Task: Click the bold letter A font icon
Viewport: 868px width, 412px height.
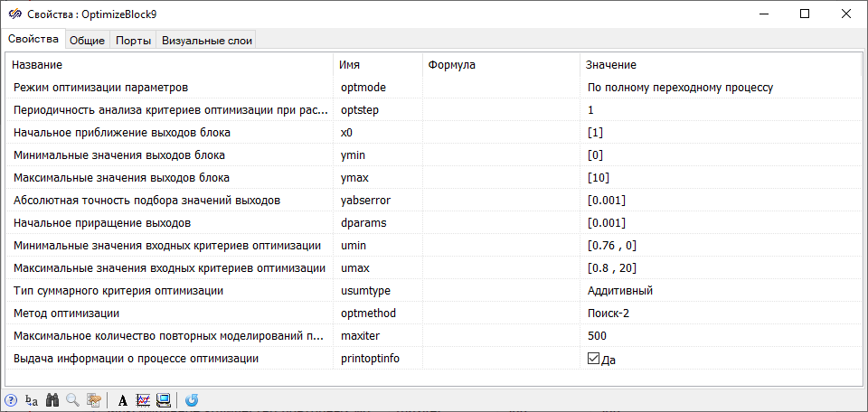Action: 123,400
